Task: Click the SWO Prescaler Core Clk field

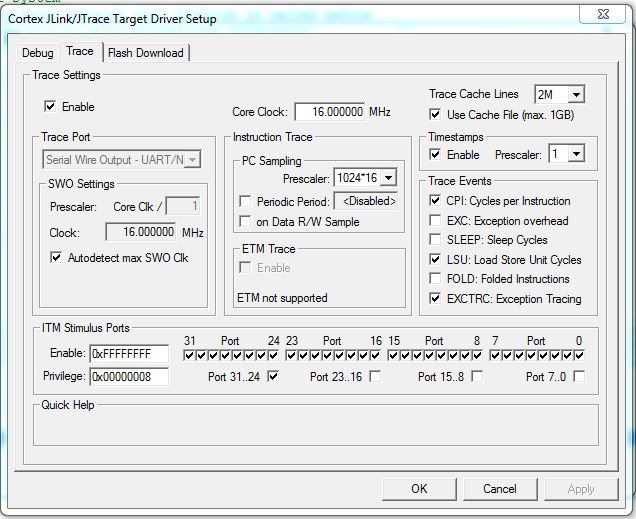Action: [x=183, y=206]
